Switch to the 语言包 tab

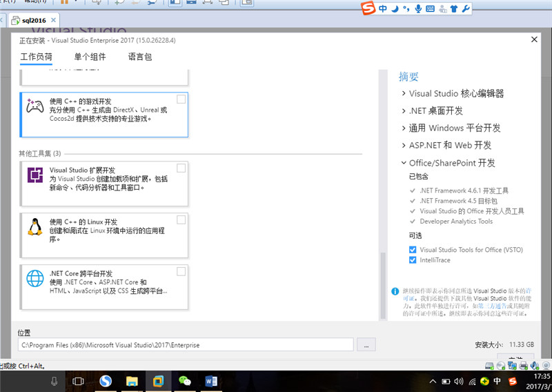(140, 57)
